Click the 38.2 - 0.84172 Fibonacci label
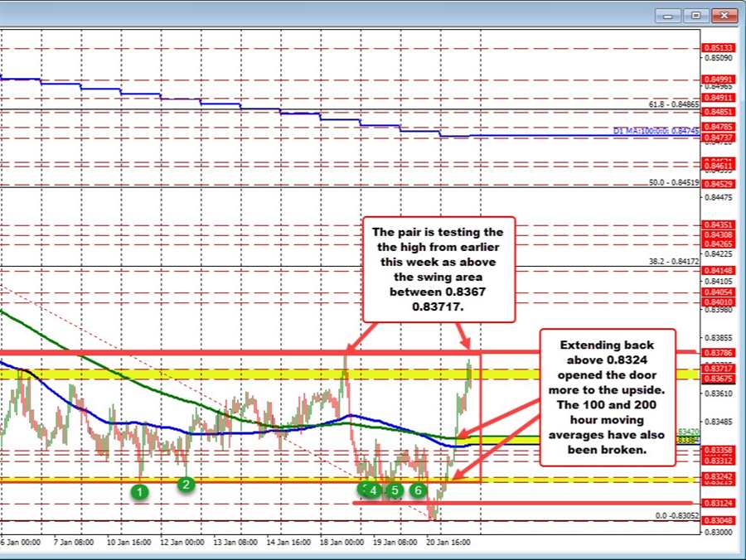The image size is (746, 560). [x=674, y=262]
